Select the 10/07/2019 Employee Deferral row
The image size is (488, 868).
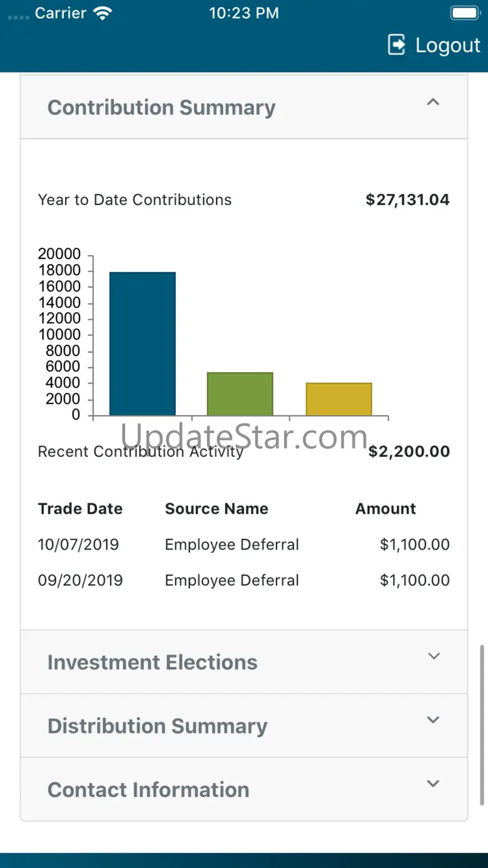click(x=244, y=544)
